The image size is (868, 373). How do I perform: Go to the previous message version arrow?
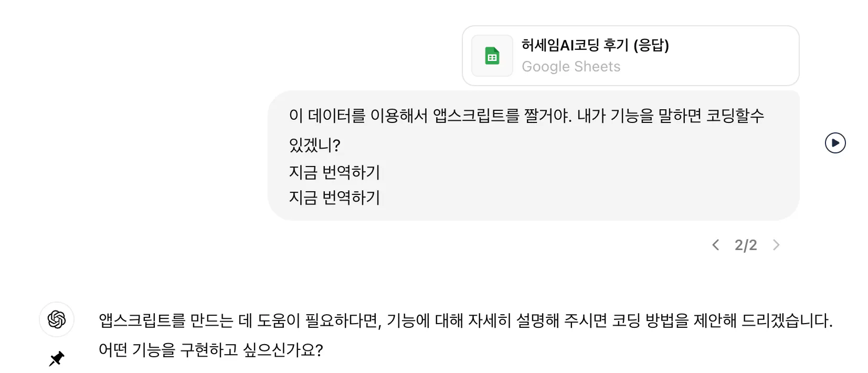point(715,245)
